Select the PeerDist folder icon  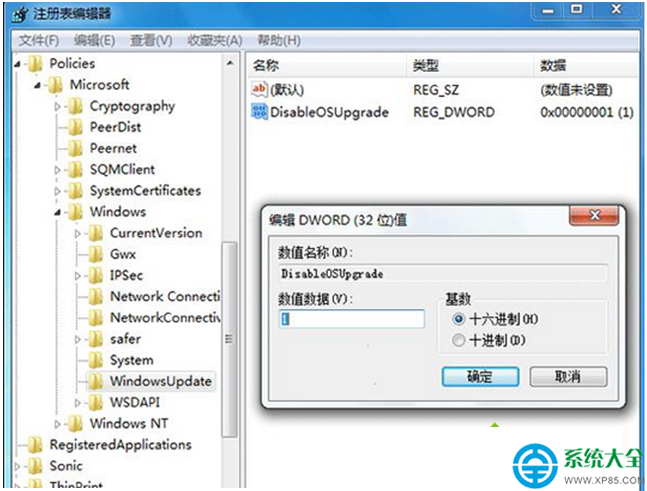76,127
